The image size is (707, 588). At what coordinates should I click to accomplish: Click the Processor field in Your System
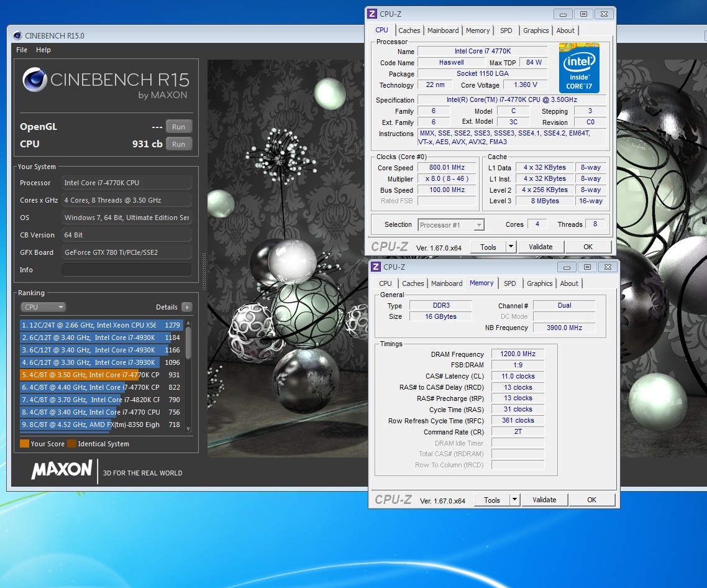click(127, 183)
